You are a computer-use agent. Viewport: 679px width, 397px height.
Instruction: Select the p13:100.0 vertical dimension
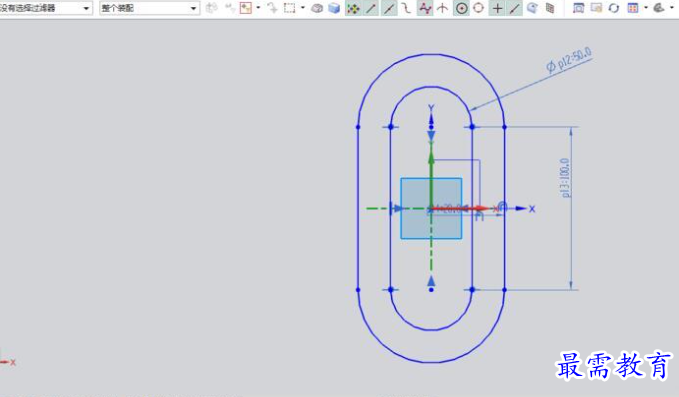(x=566, y=178)
